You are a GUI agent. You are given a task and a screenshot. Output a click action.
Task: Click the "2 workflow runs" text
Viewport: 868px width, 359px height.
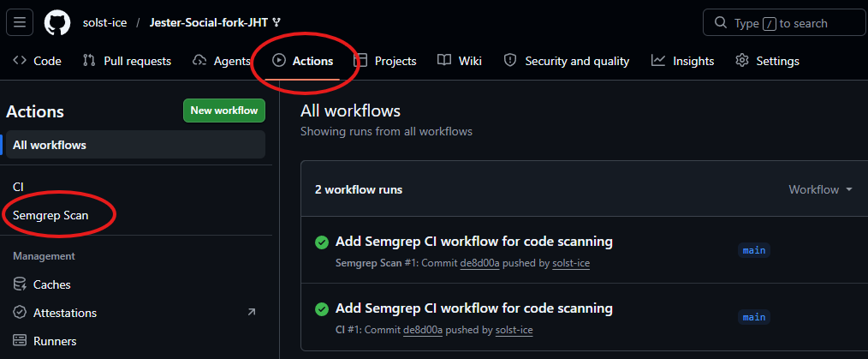pyautogui.click(x=359, y=189)
